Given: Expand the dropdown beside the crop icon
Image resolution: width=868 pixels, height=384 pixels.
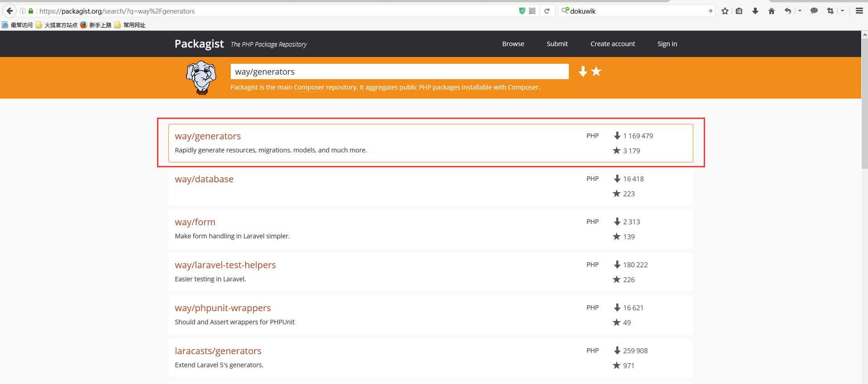Looking at the screenshot, I should (842, 11).
